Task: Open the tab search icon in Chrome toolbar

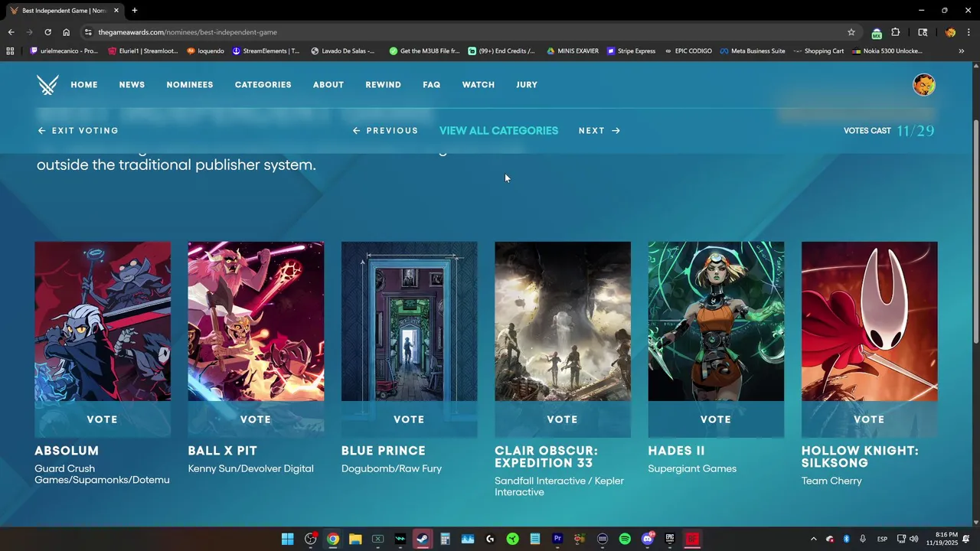Action: 923,32
